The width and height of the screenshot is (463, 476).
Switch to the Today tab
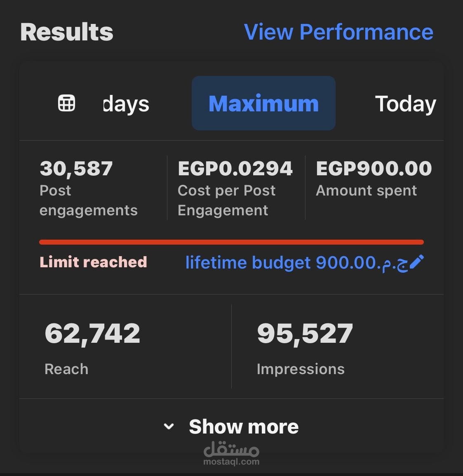[405, 104]
